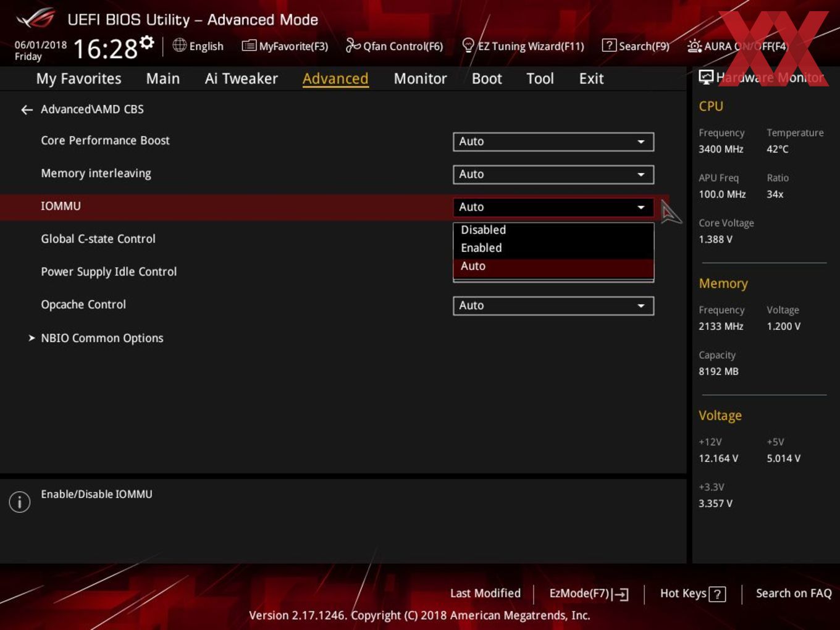Switch to Boot tab
Viewport: 840px width, 630px height.
pyautogui.click(x=487, y=78)
